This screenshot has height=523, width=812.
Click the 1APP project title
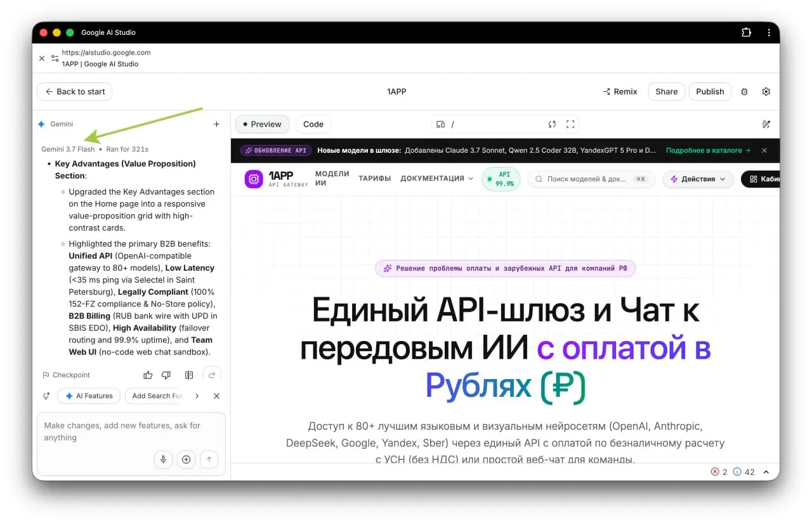coord(396,91)
